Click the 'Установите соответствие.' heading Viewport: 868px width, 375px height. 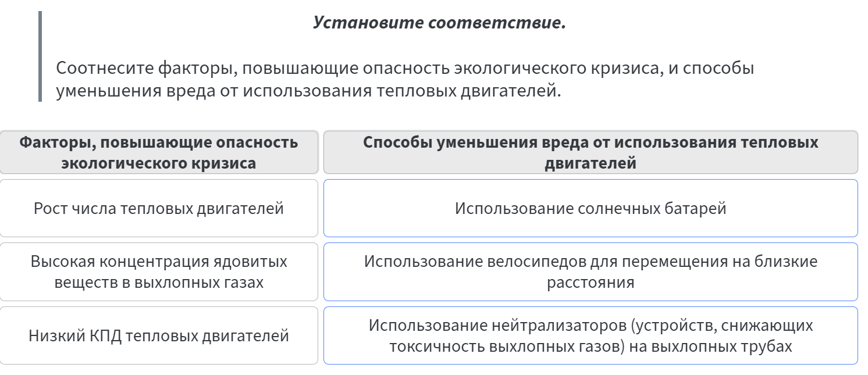[439, 23]
